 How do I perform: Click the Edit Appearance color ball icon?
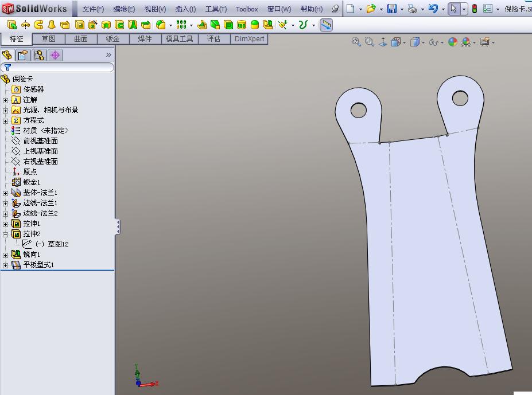point(453,42)
